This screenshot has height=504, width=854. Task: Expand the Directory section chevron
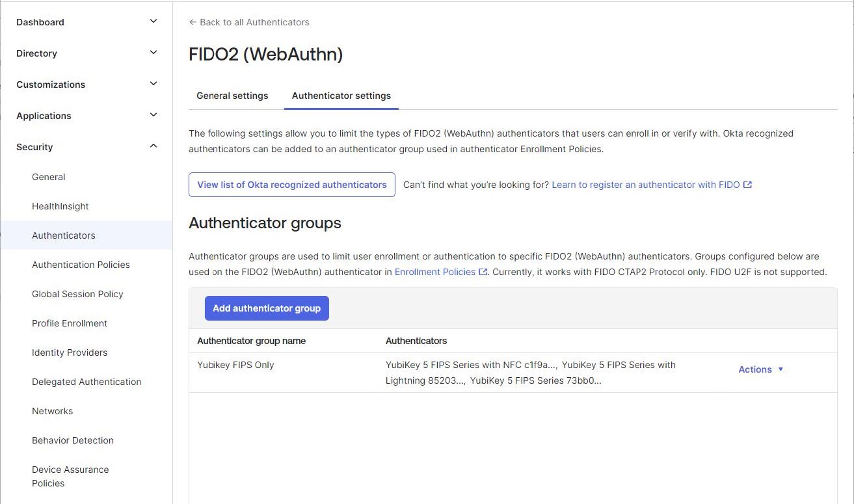point(153,53)
